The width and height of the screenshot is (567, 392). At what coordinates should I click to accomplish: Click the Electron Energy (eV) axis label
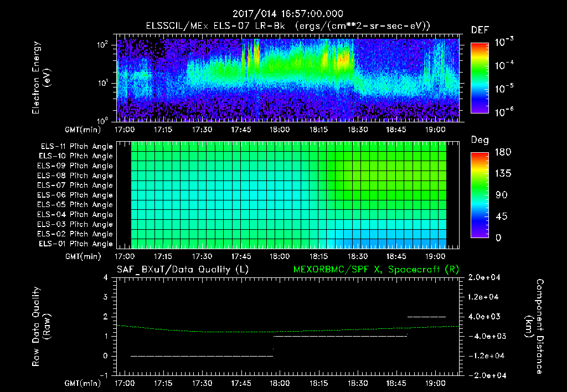pos(41,78)
